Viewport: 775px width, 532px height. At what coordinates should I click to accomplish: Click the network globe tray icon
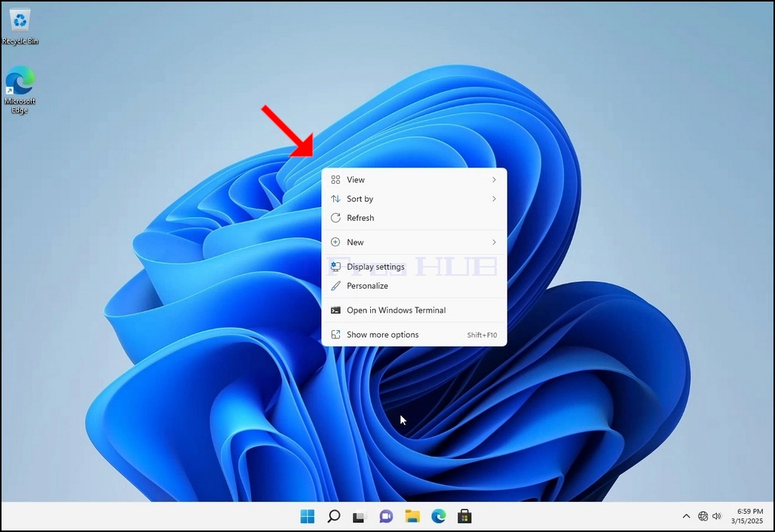(703, 516)
